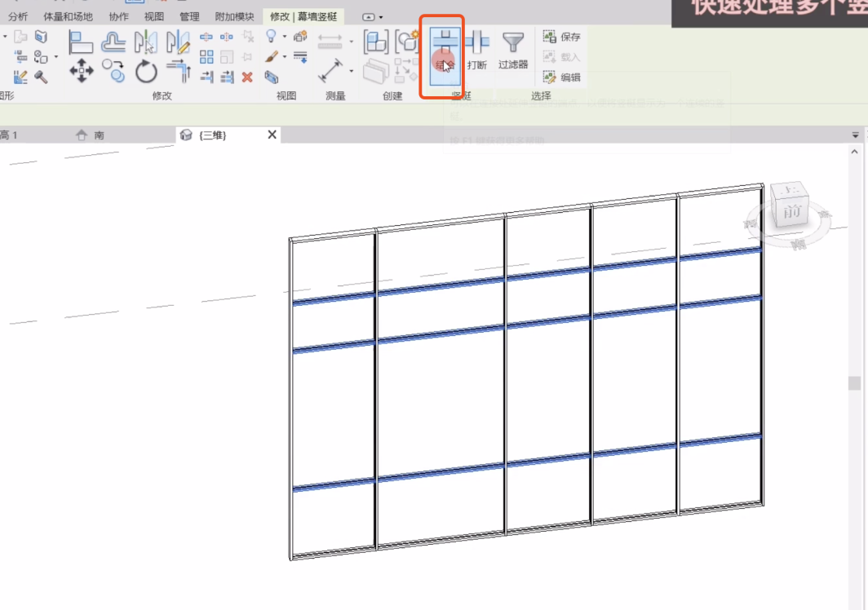Select the 修改 | 幕墙竖梃 tab
This screenshot has height=610, width=868.
[303, 16]
